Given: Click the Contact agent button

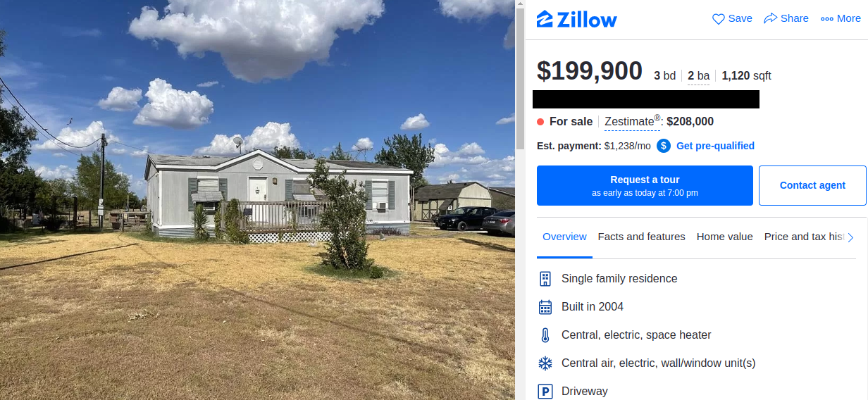Looking at the screenshot, I should coord(812,186).
